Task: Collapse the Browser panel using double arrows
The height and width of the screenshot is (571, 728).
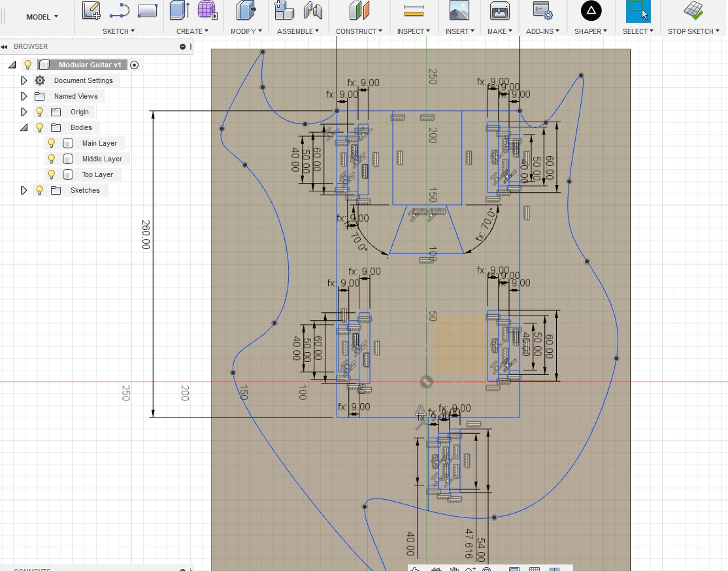Action: [5, 46]
